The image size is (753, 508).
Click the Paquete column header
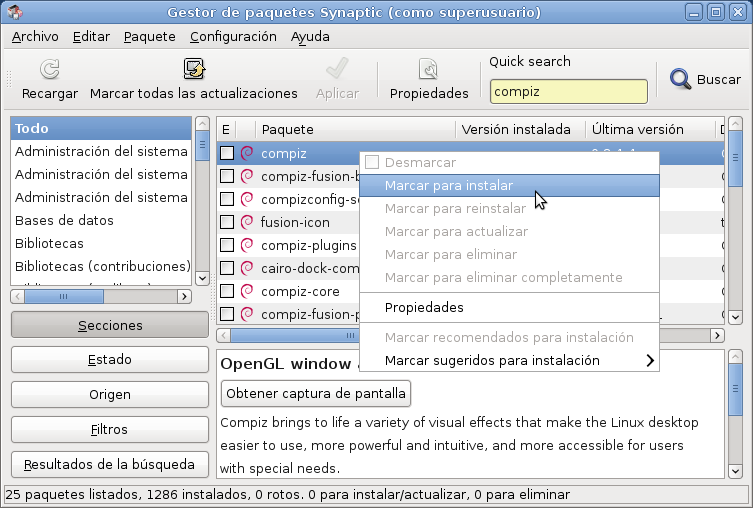tap(355, 129)
